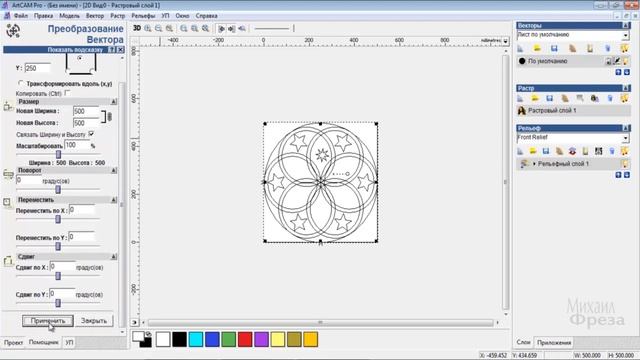Open combine mode arrow on Рельефный слой 1
This screenshot has height=360, width=640.
point(534,164)
